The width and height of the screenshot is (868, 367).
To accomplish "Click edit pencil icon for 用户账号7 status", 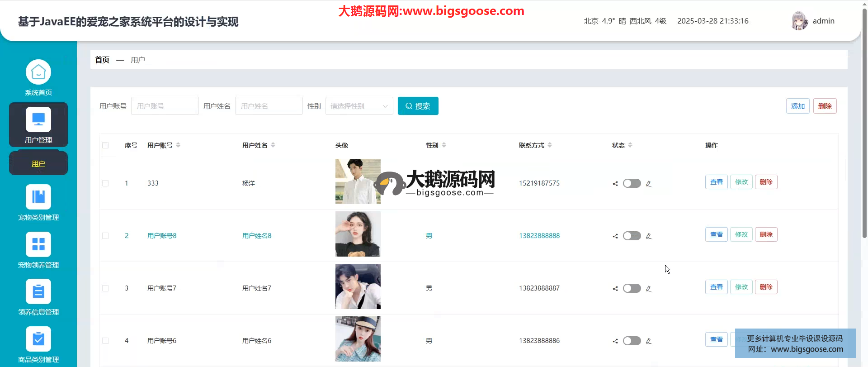I will (x=649, y=289).
